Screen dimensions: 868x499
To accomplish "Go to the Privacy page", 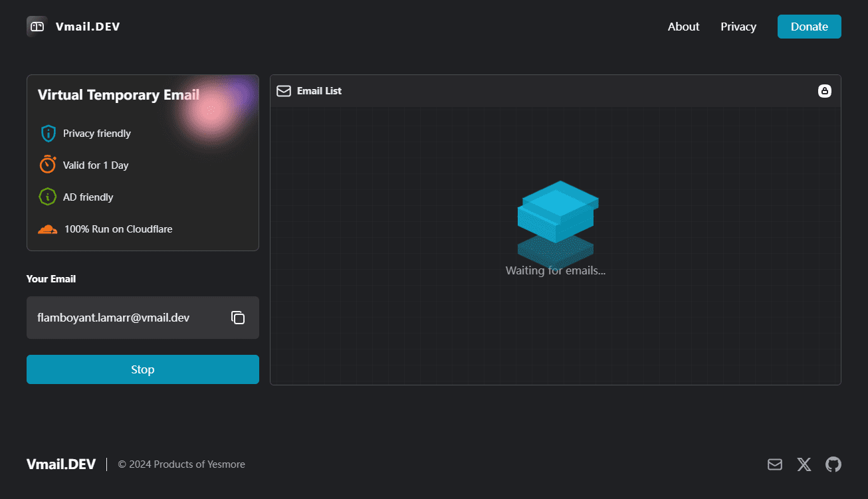I will (x=738, y=27).
